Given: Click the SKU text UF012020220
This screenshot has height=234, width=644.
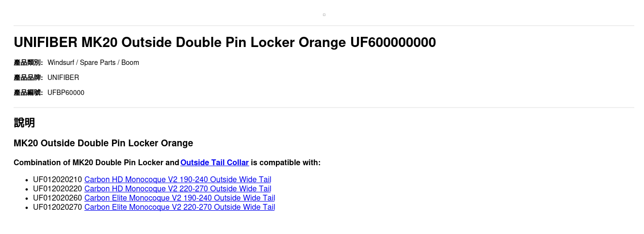Looking at the screenshot, I should pos(57,189).
